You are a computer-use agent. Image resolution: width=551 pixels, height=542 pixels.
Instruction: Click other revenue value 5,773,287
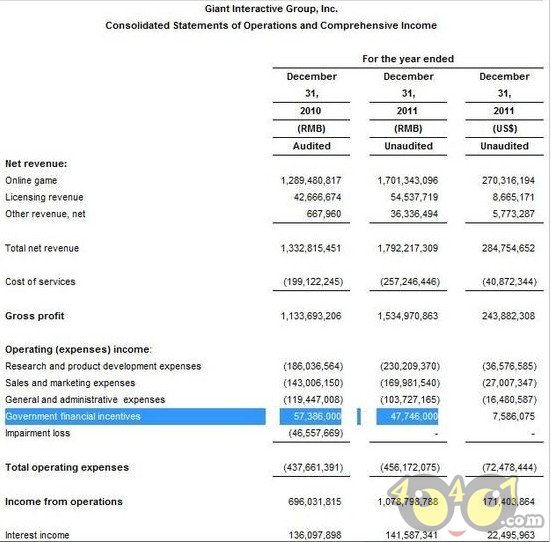(x=513, y=214)
